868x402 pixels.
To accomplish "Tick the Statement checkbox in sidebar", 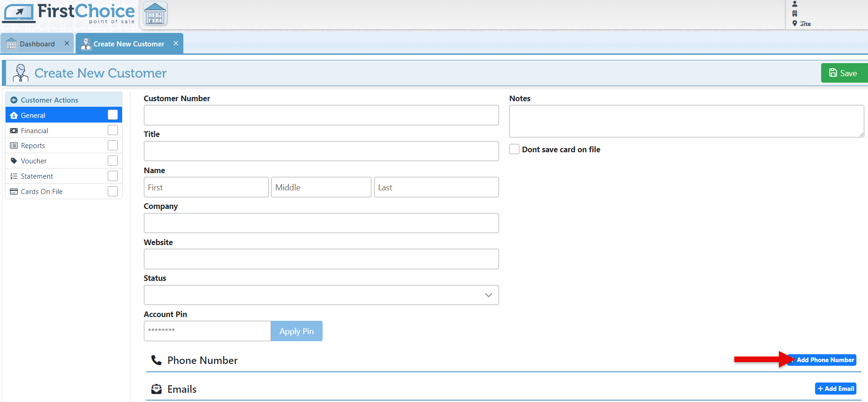I will (x=112, y=176).
